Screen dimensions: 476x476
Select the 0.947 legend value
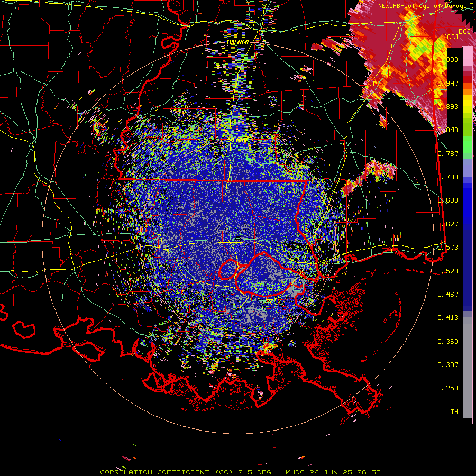tap(448, 83)
